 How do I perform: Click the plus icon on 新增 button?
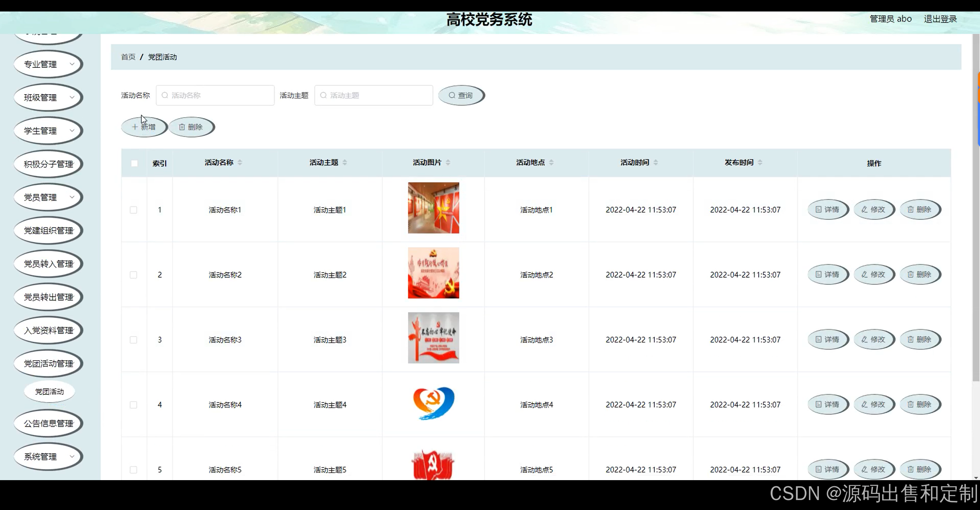(135, 127)
